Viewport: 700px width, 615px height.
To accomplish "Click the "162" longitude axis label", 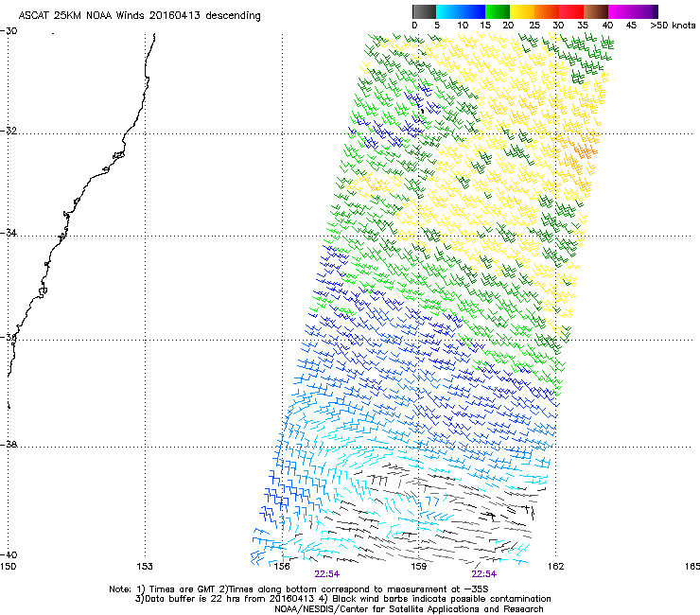I will tap(555, 567).
